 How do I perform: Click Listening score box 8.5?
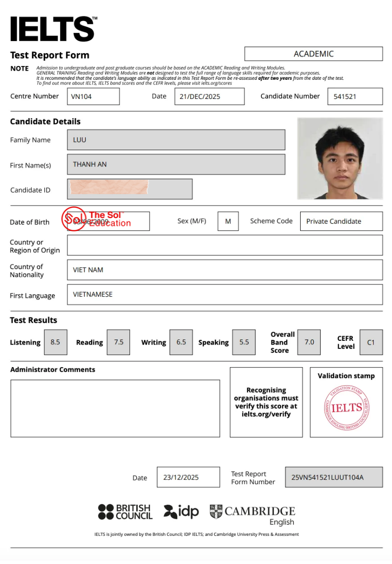55,342
